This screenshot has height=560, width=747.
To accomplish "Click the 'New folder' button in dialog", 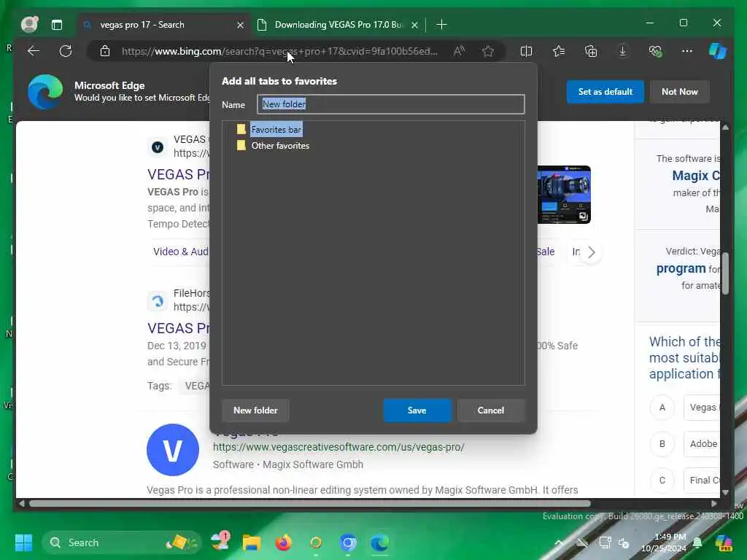I will click(x=255, y=410).
